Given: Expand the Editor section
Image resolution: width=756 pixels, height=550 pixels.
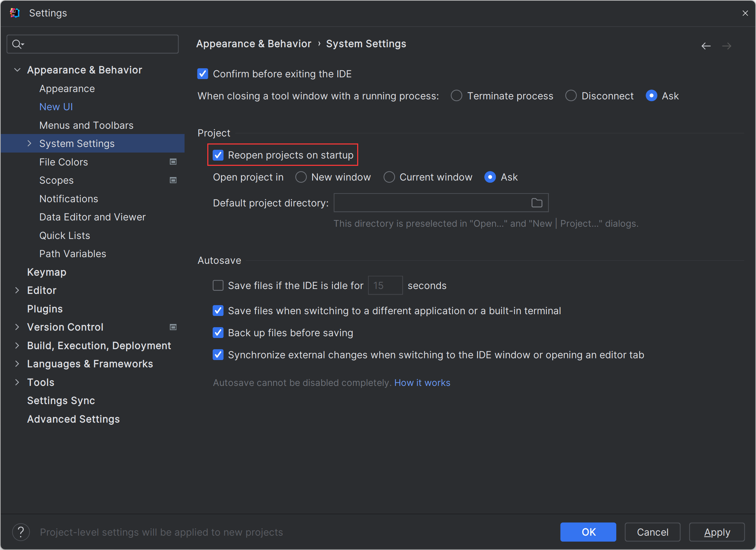Looking at the screenshot, I should click(17, 290).
